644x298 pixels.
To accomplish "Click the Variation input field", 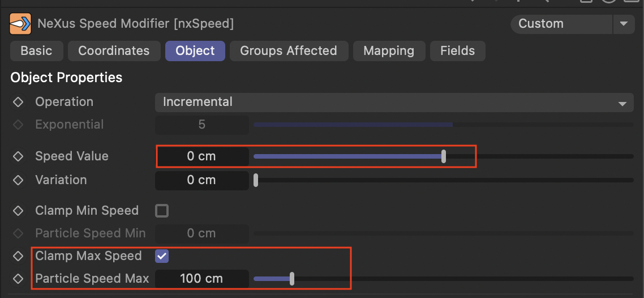I will pos(201,181).
